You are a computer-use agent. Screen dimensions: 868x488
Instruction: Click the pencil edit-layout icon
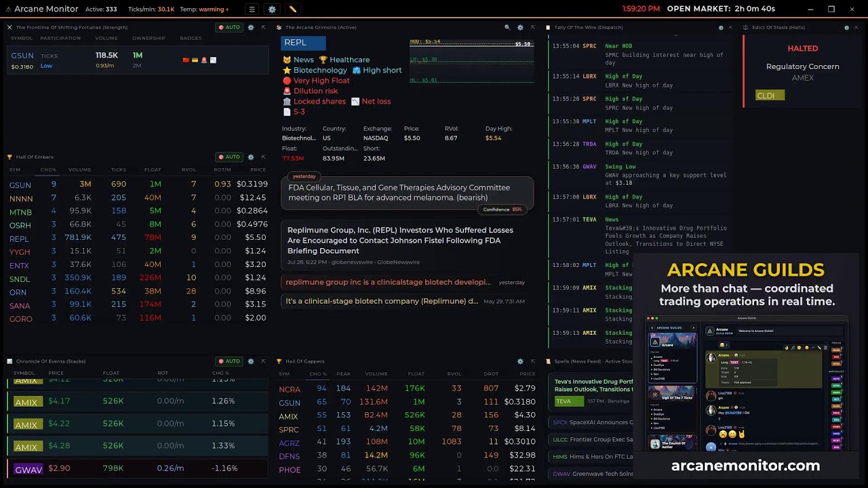(x=293, y=9)
